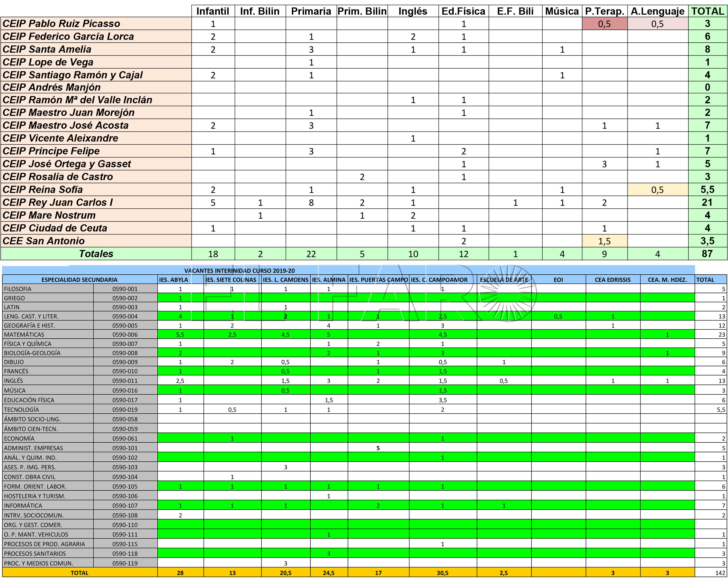Select the grand total 87 cell

click(x=707, y=254)
